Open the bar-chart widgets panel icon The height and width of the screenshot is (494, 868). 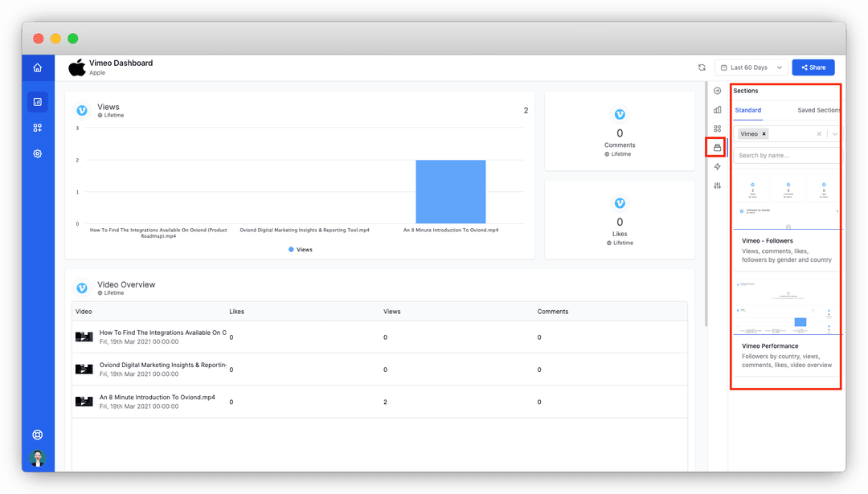[718, 109]
